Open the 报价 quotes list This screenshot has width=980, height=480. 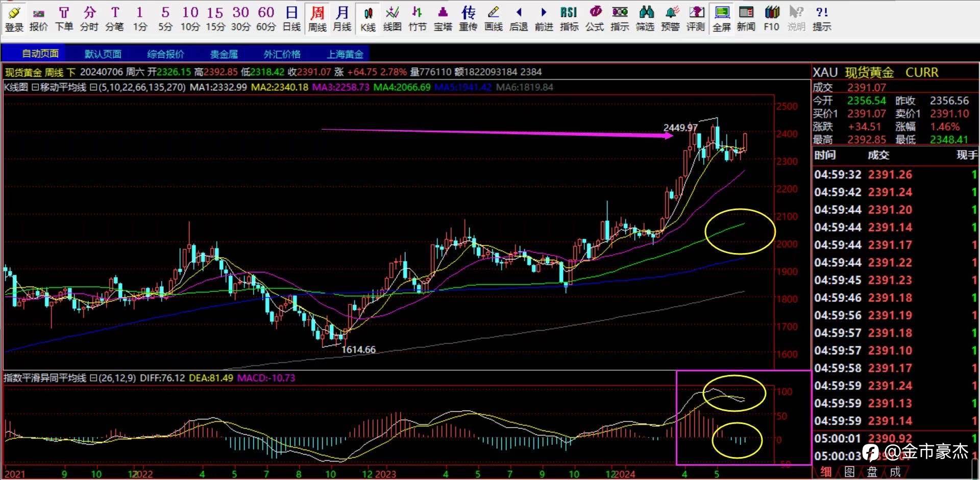[x=39, y=18]
